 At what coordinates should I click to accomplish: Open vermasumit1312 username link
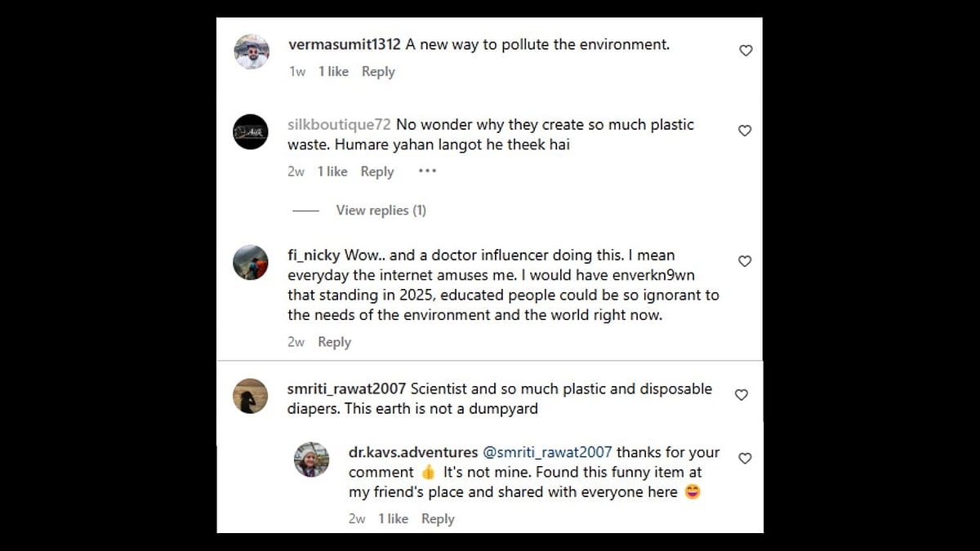(344, 45)
